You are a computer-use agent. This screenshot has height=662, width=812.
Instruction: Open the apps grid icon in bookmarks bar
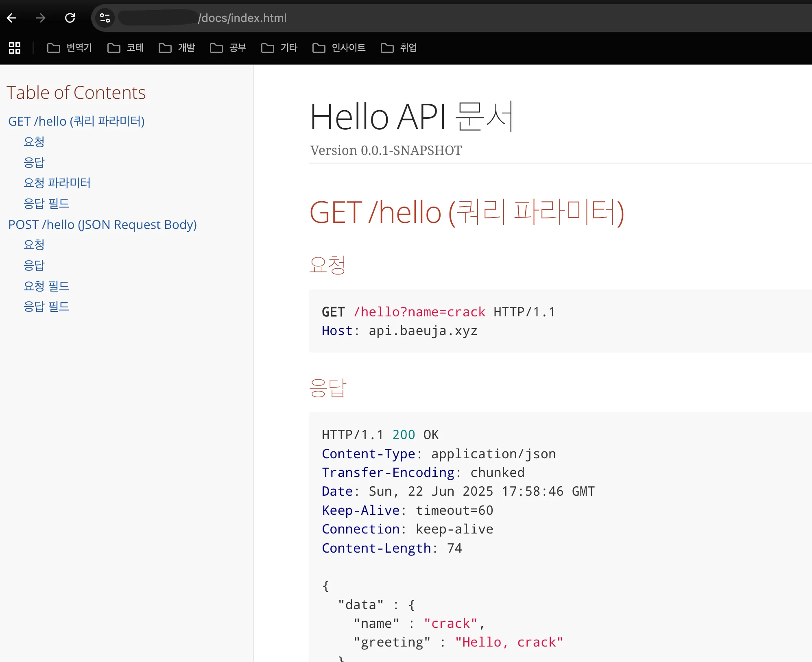(15, 48)
